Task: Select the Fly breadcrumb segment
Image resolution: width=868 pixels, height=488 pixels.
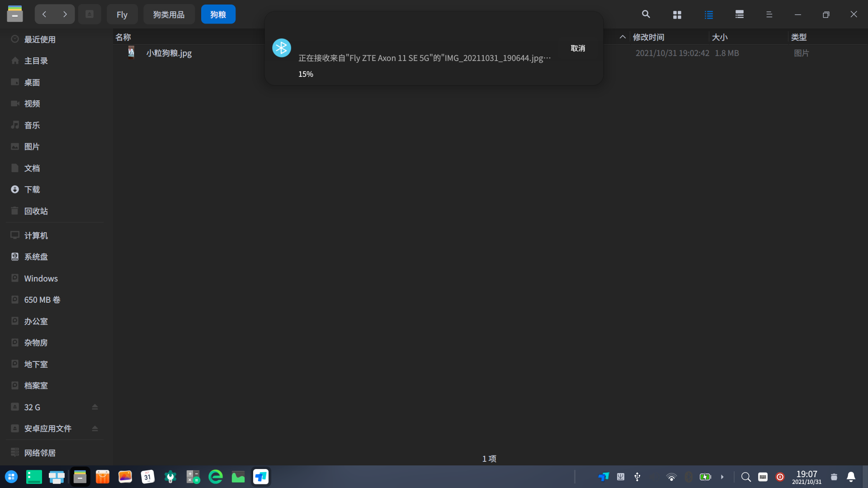Action: (122, 14)
